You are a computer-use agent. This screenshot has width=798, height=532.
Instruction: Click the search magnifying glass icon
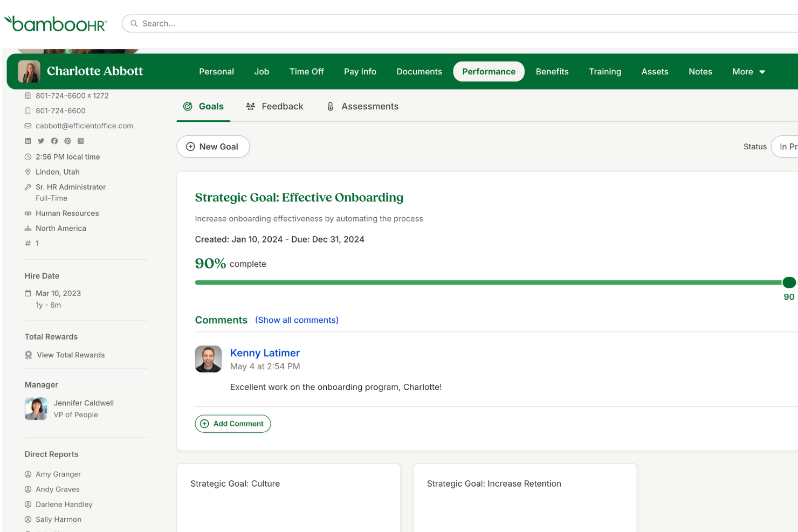pos(133,23)
